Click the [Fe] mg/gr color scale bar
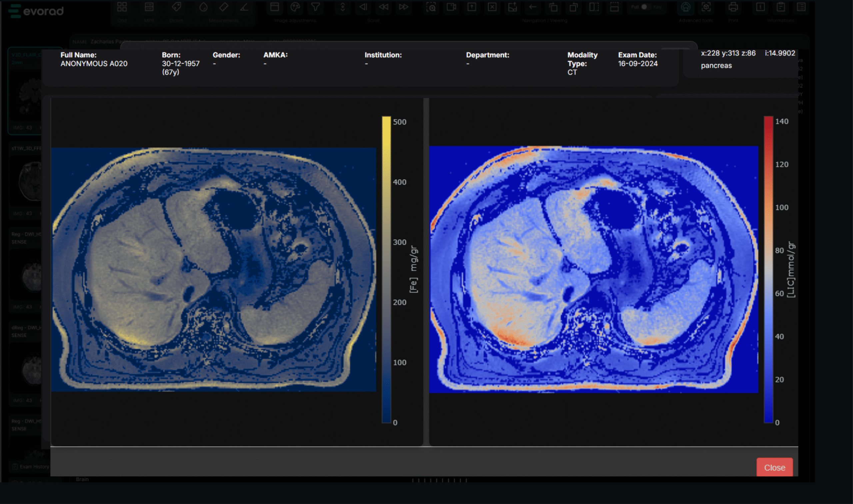The width and height of the screenshot is (853, 504). coord(386,270)
